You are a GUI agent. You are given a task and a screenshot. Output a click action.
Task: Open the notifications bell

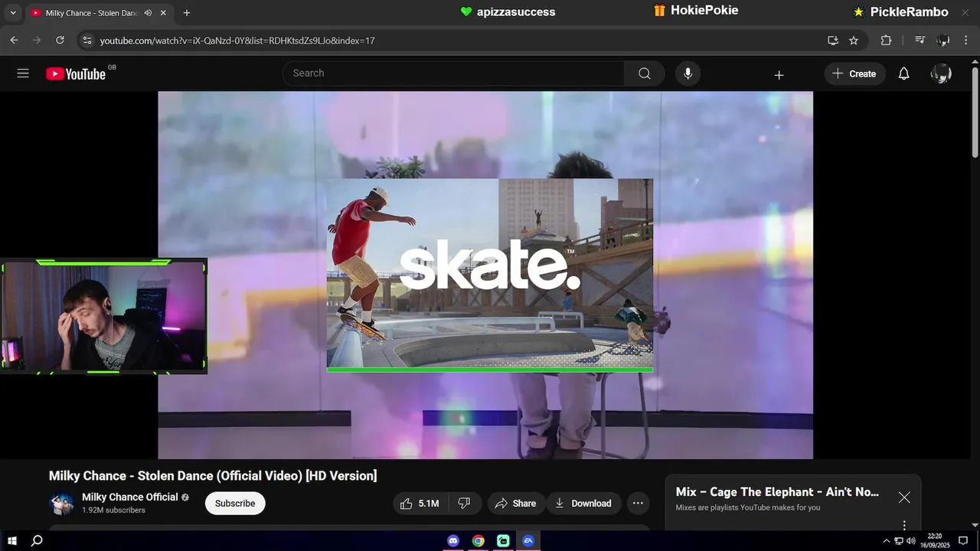tap(903, 73)
